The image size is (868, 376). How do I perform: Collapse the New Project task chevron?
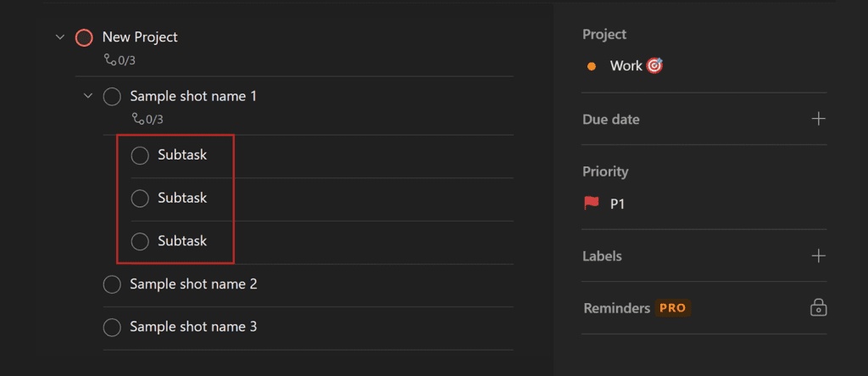tap(60, 37)
